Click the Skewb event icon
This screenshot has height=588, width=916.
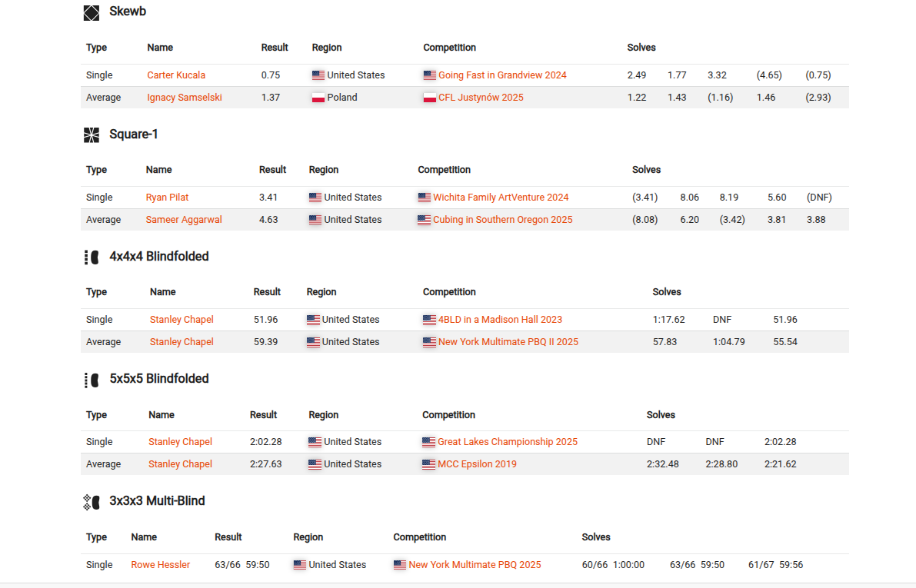[x=91, y=13]
